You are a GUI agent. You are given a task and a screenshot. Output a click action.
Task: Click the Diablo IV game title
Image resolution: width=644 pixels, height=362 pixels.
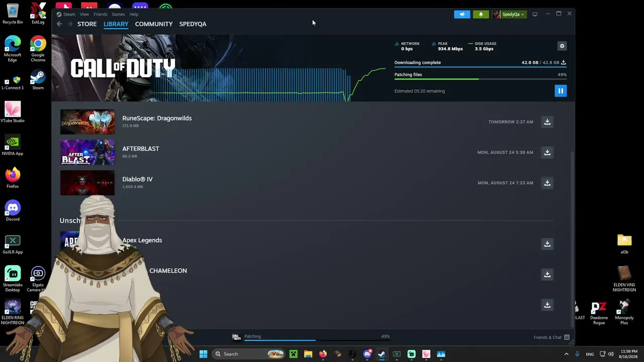137,179
